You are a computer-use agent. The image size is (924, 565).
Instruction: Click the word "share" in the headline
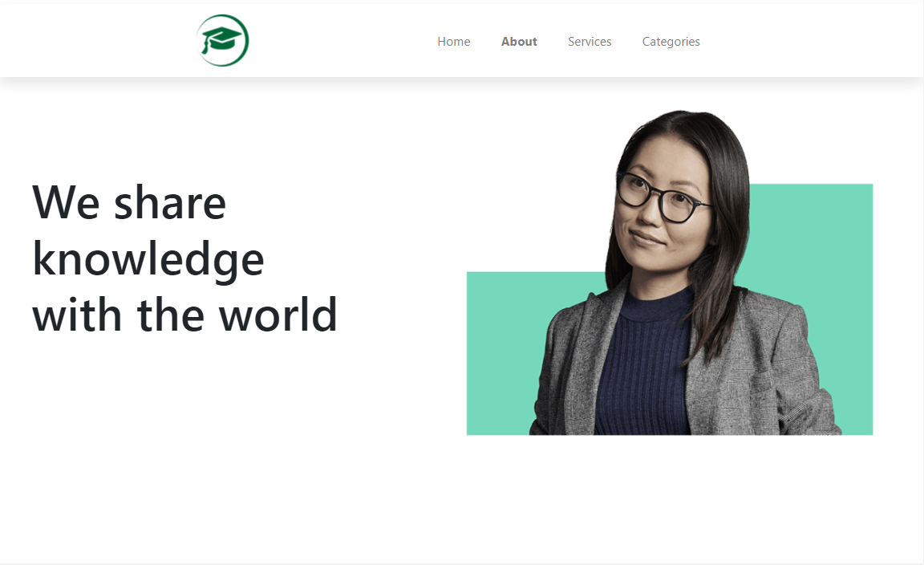(170, 202)
